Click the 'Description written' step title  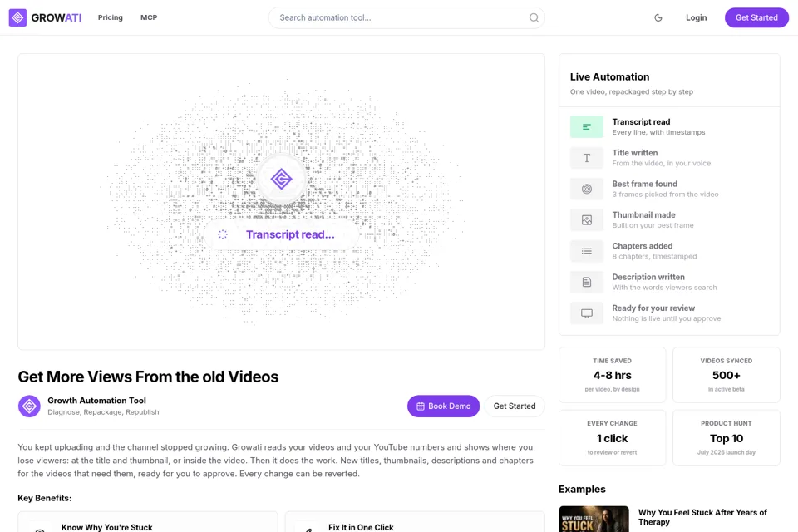(648, 277)
